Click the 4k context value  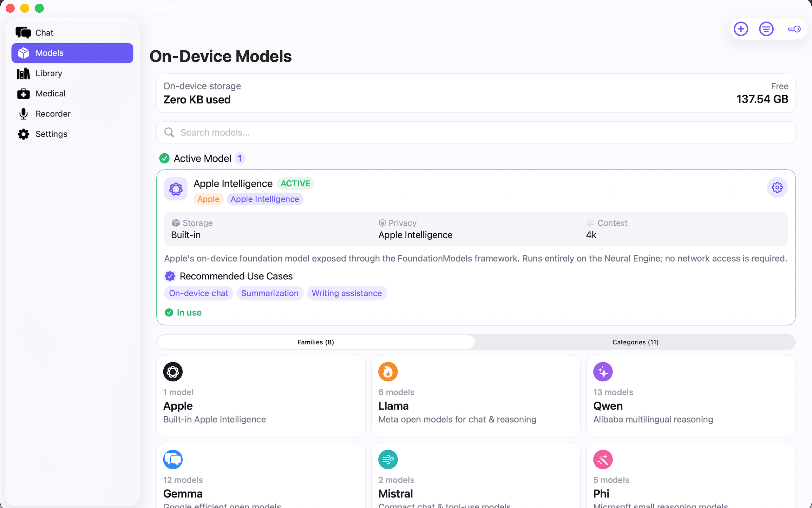(591, 235)
